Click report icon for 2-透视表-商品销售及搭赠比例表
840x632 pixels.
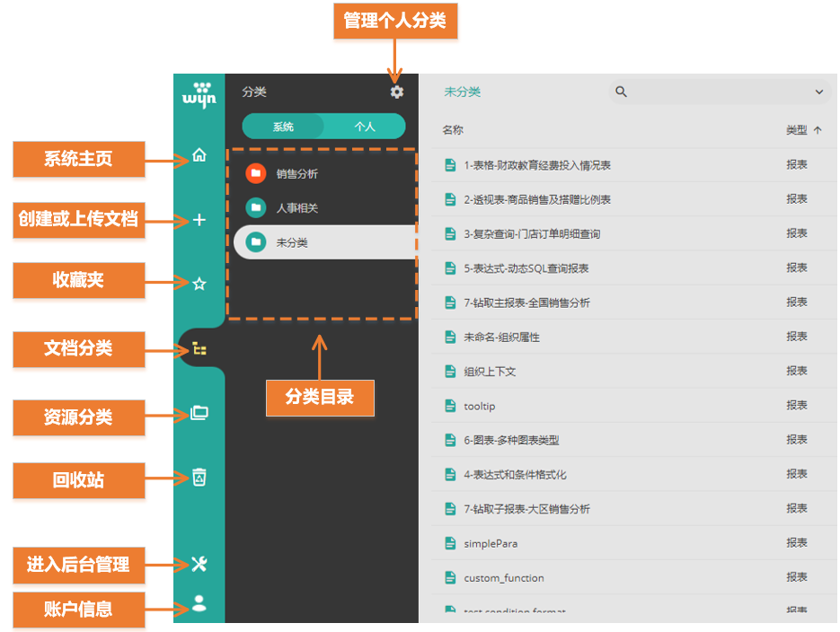(450, 199)
